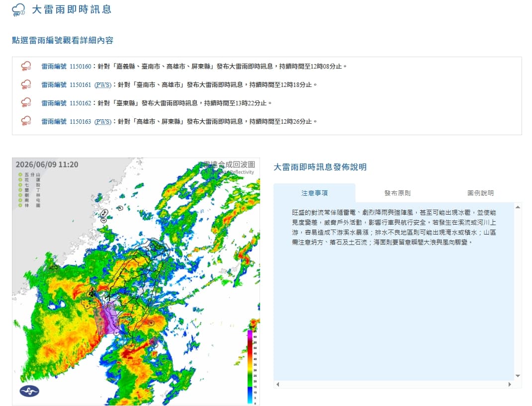
Task: Click the (PWS) label on row 1150161
Action: 103,85
